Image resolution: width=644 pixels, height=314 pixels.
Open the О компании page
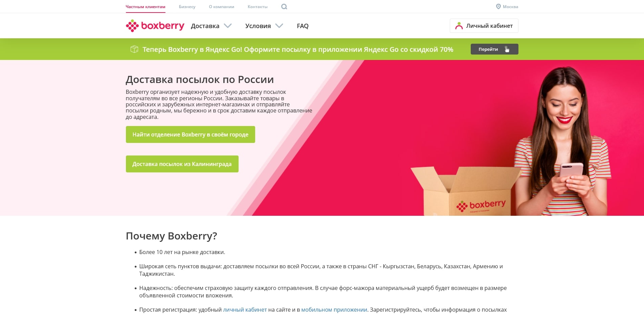click(221, 6)
